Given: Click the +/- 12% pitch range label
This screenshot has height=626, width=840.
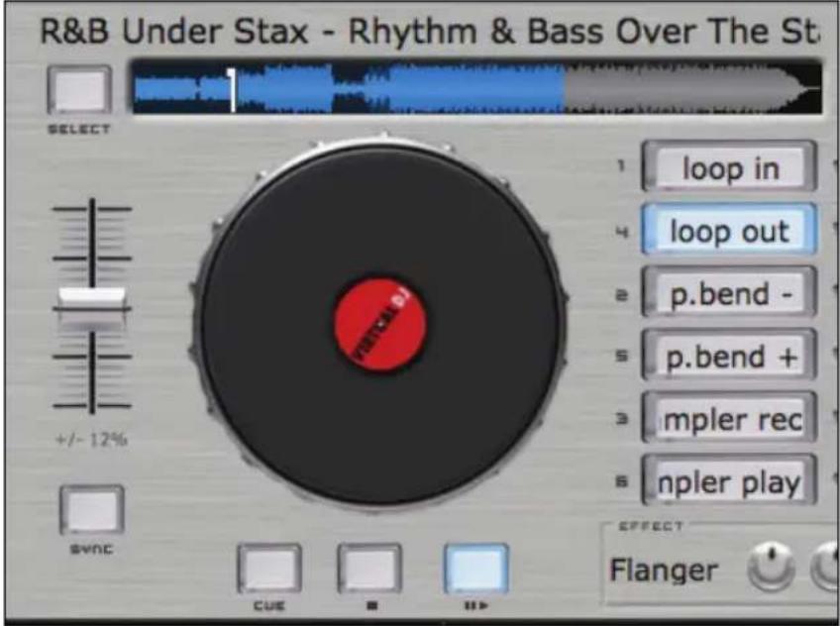Looking at the screenshot, I should pyautogui.click(x=91, y=440).
